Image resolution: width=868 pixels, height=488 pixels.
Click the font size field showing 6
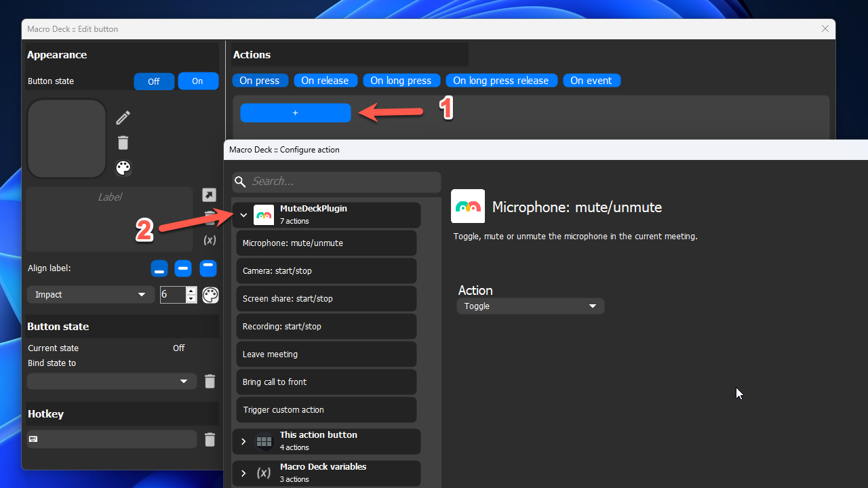point(173,295)
